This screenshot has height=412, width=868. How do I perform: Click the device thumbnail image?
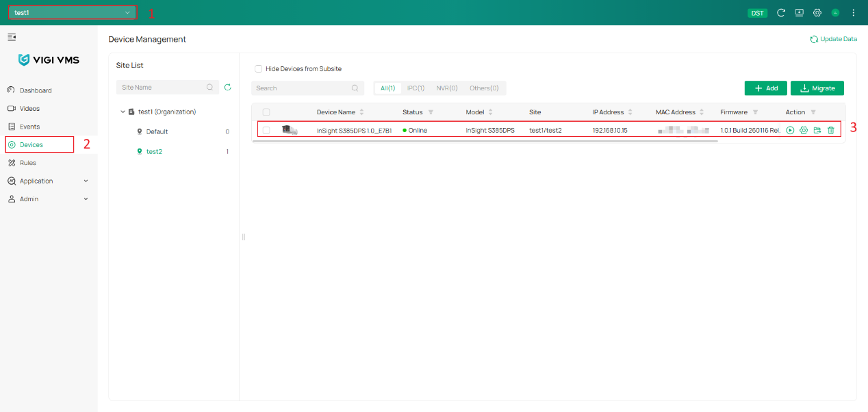(x=290, y=130)
